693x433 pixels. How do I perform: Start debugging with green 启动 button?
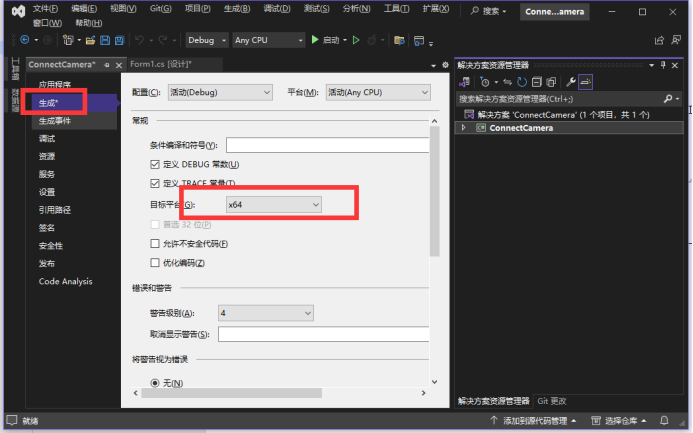click(x=325, y=40)
